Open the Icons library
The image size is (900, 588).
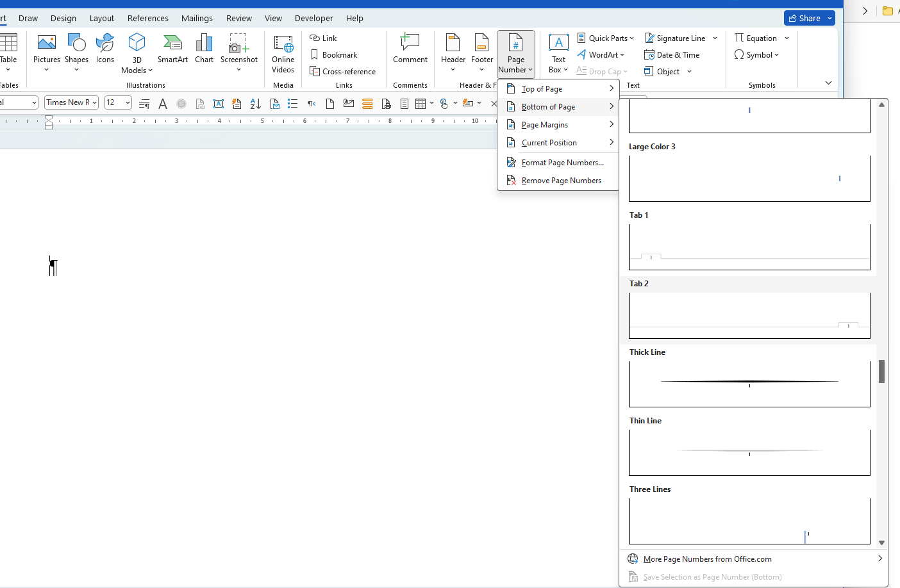(x=105, y=49)
